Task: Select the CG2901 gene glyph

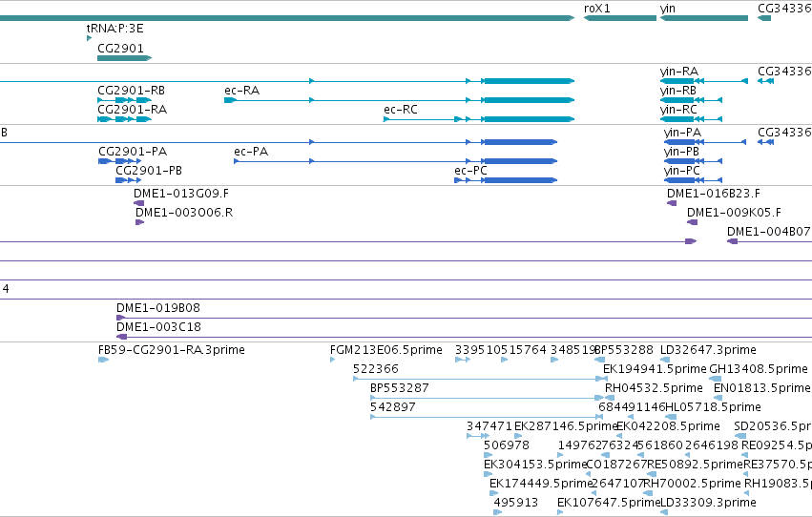Action: coord(124,58)
